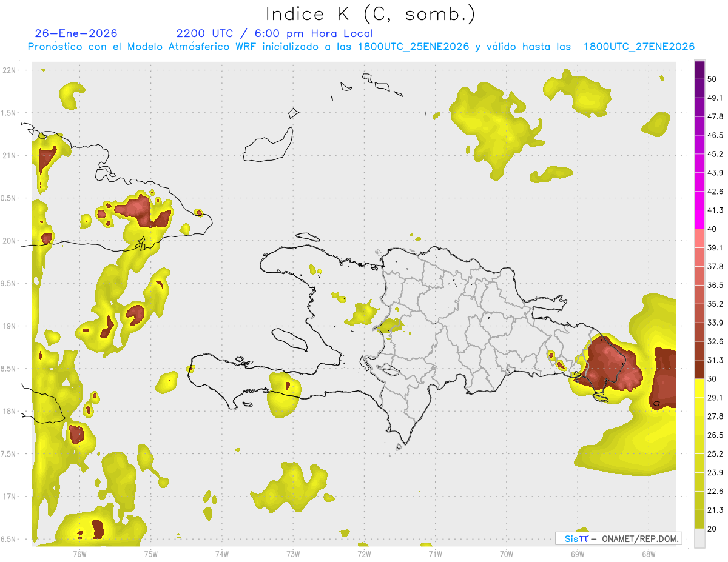Pick the dark brown colorbar swatch between 30 and 31.3
Viewport: 728px width, 562px height.
tap(699, 370)
